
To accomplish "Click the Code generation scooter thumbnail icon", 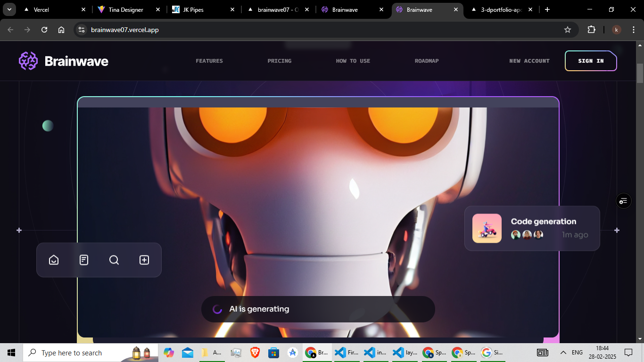I will click(487, 228).
